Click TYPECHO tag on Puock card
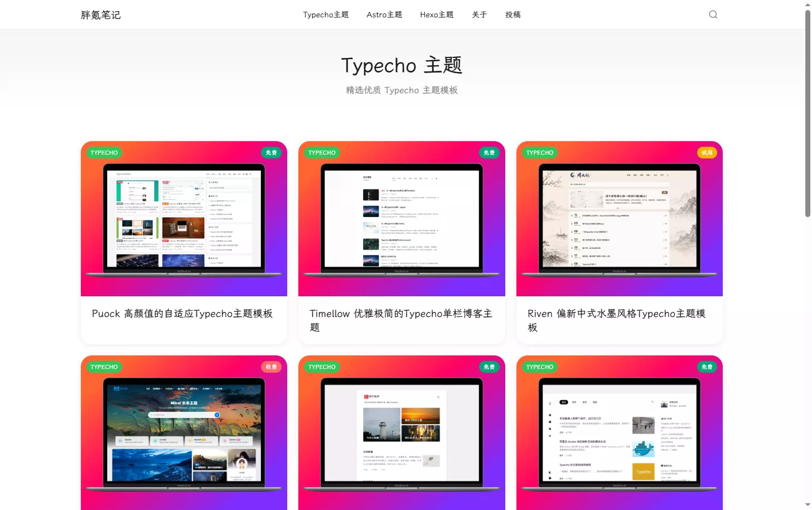The image size is (812, 510). (104, 152)
